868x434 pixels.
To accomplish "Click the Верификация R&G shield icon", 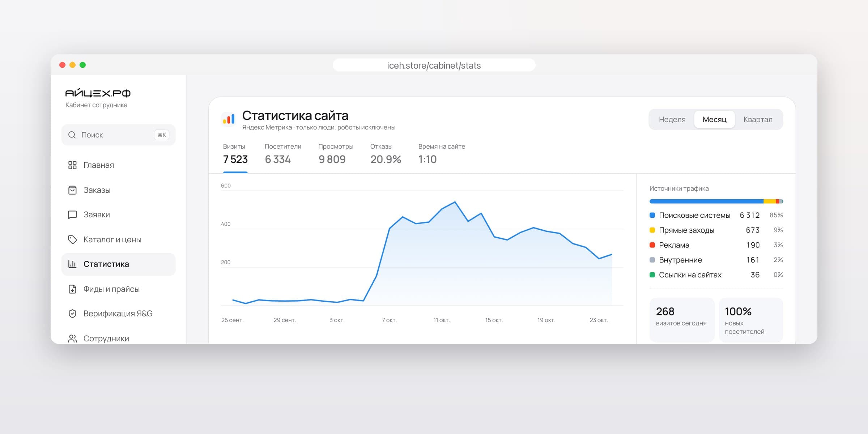I will coord(72,314).
